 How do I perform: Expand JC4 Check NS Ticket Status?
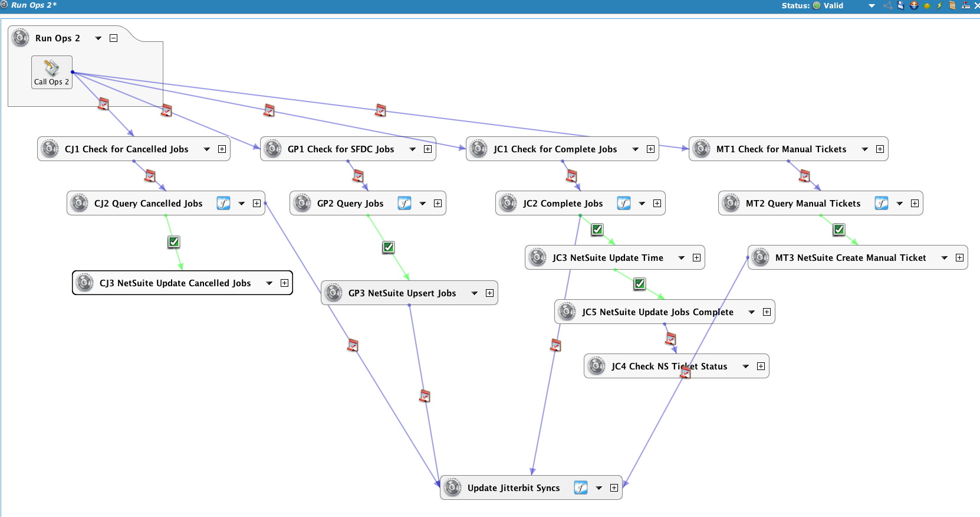pyautogui.click(x=761, y=367)
